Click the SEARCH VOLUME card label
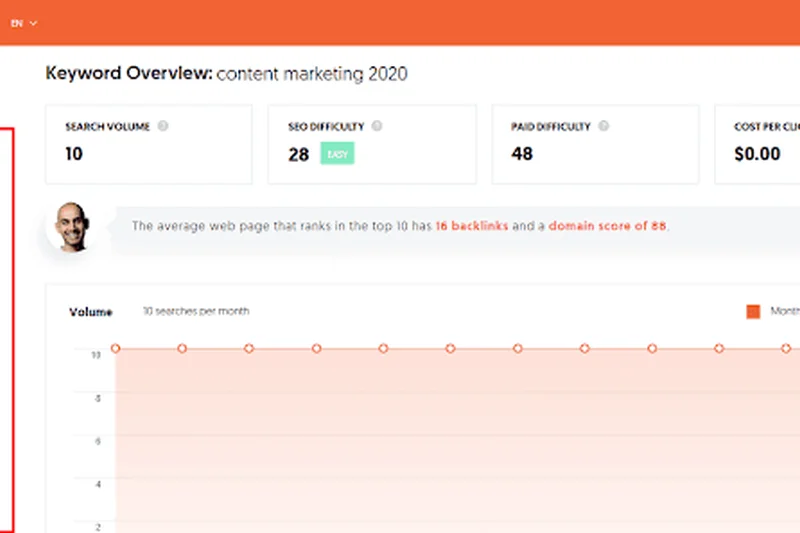Screen dimensions: 800x533 click(108, 126)
